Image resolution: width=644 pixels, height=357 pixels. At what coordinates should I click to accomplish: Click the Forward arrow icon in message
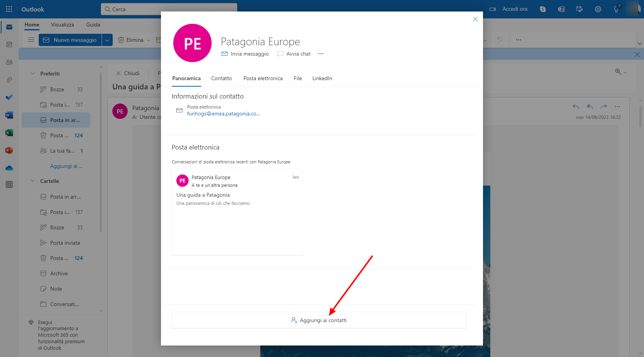tap(604, 107)
